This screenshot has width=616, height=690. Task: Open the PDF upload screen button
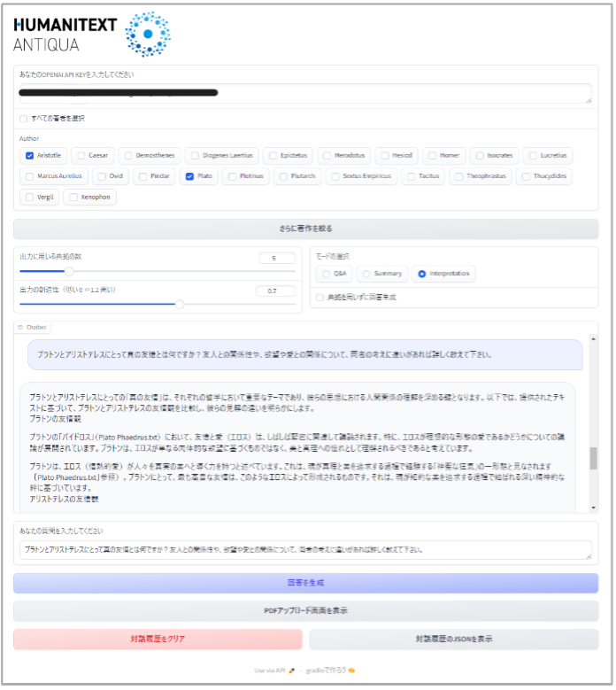pos(305,611)
